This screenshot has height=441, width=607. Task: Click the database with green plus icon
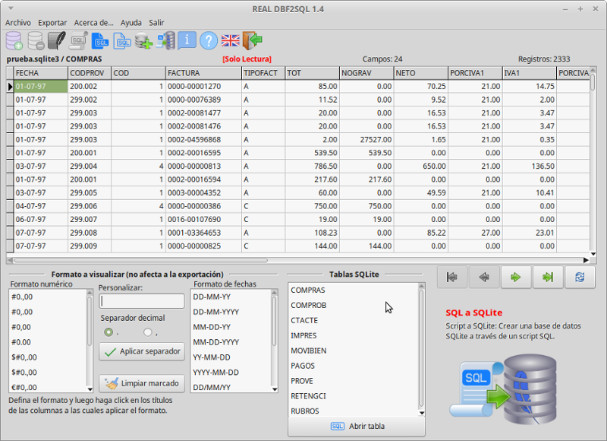(144, 41)
